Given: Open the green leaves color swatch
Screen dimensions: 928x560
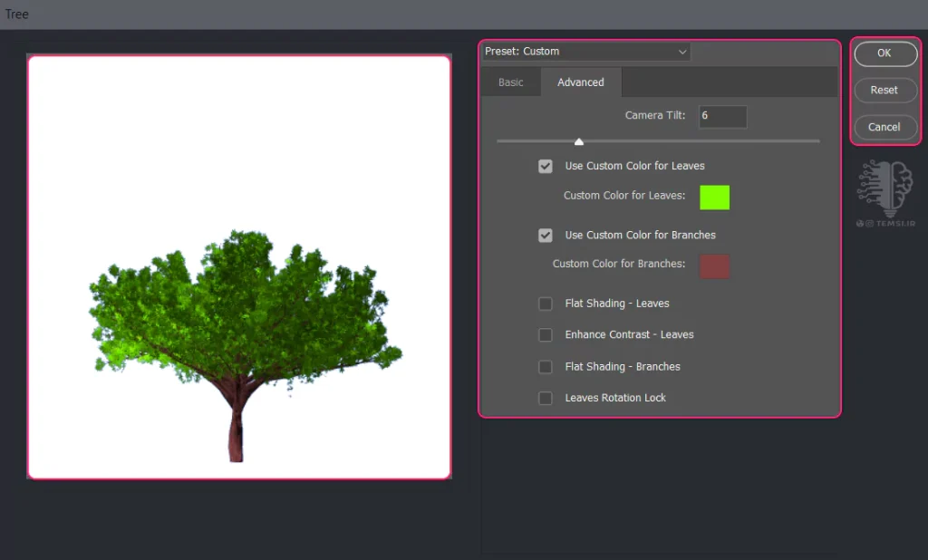Looking at the screenshot, I should click(x=714, y=198).
